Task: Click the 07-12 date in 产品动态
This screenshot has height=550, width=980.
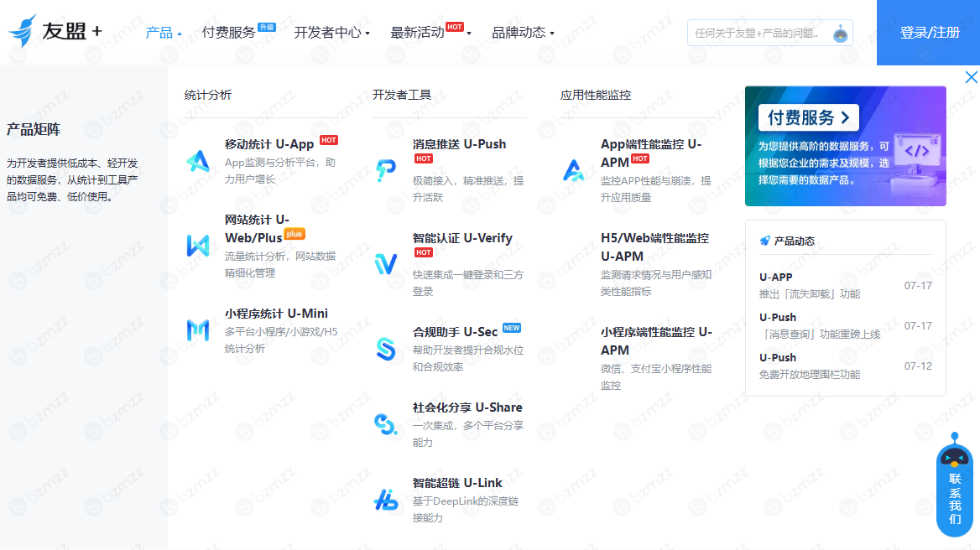Action: pyautogui.click(x=918, y=366)
